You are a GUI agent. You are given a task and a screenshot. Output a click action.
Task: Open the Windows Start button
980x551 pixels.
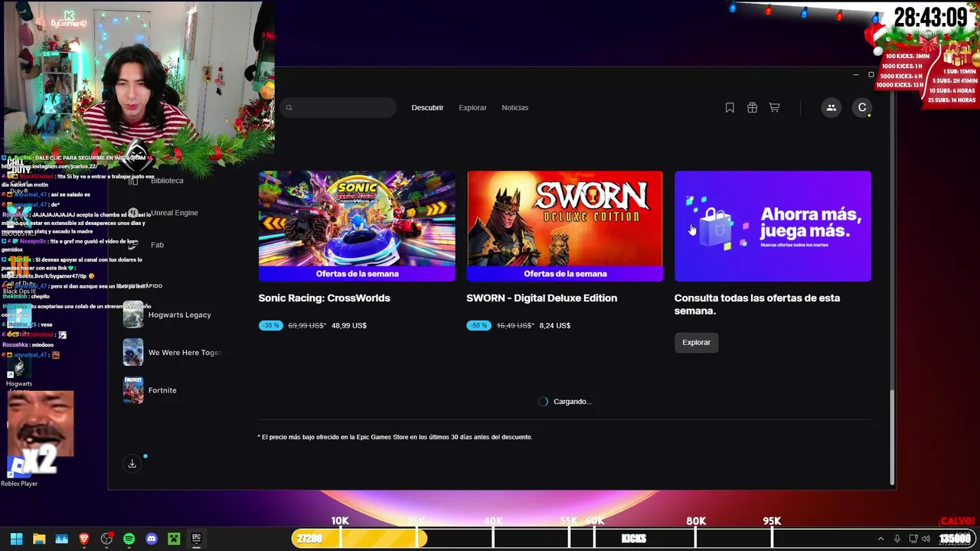coord(16,539)
